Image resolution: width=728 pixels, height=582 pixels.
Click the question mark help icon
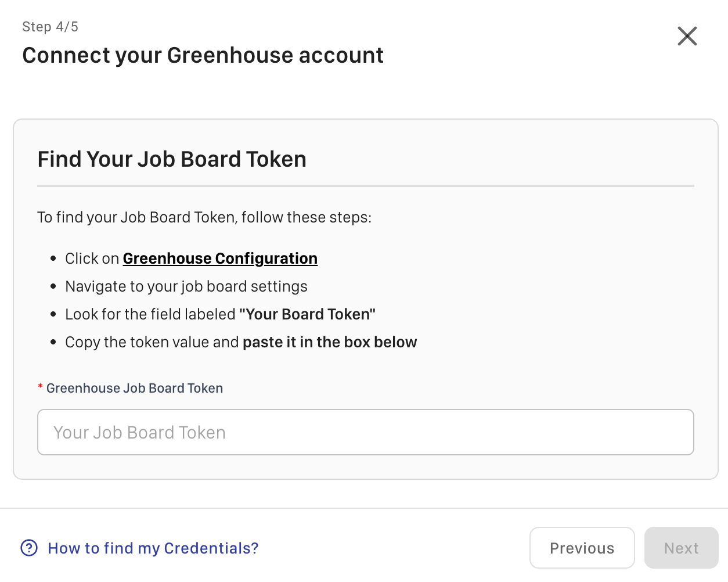coord(29,548)
